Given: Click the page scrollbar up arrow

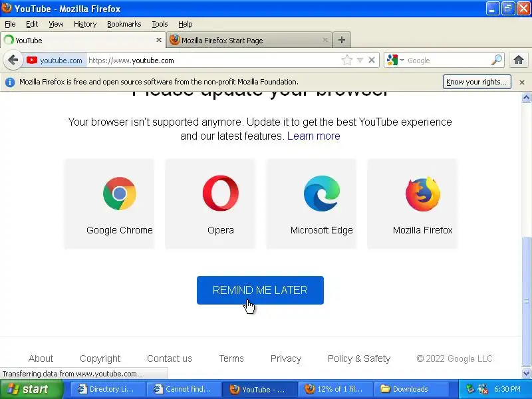Looking at the screenshot, I should click(526, 97).
